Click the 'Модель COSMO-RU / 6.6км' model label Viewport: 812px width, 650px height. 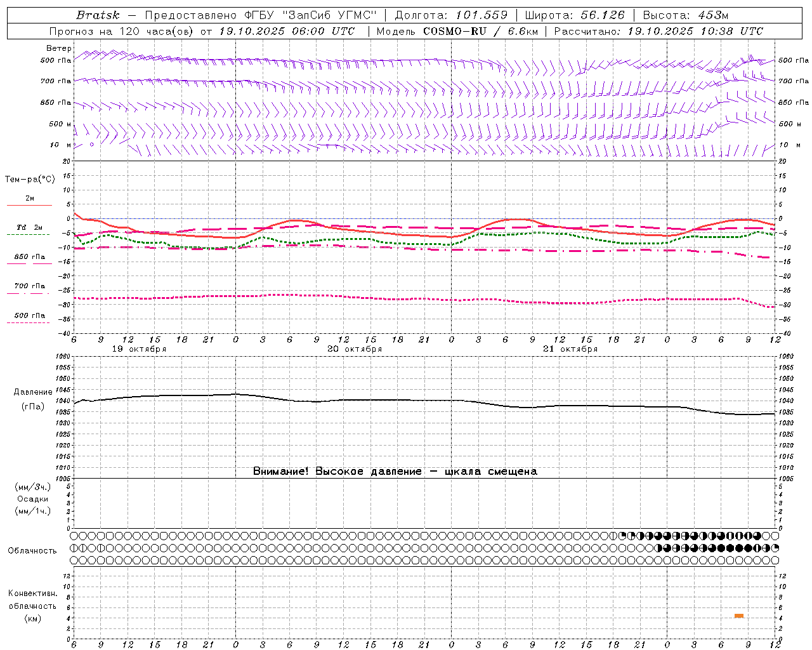pos(456,31)
